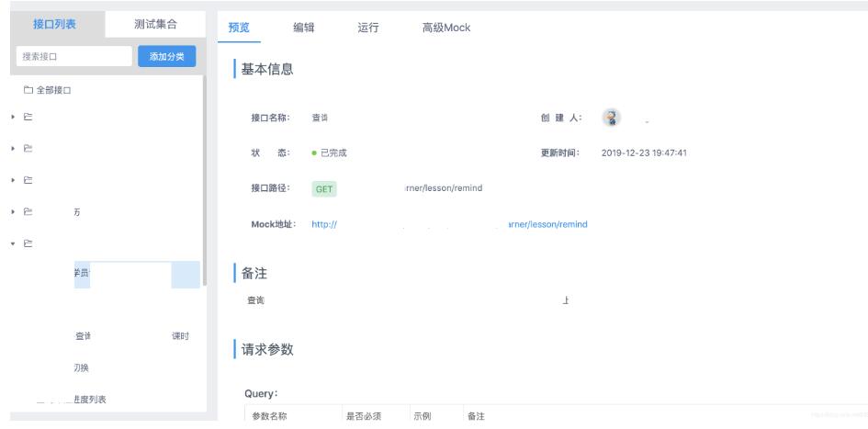Select the 进度列表 interface item

pos(90,399)
